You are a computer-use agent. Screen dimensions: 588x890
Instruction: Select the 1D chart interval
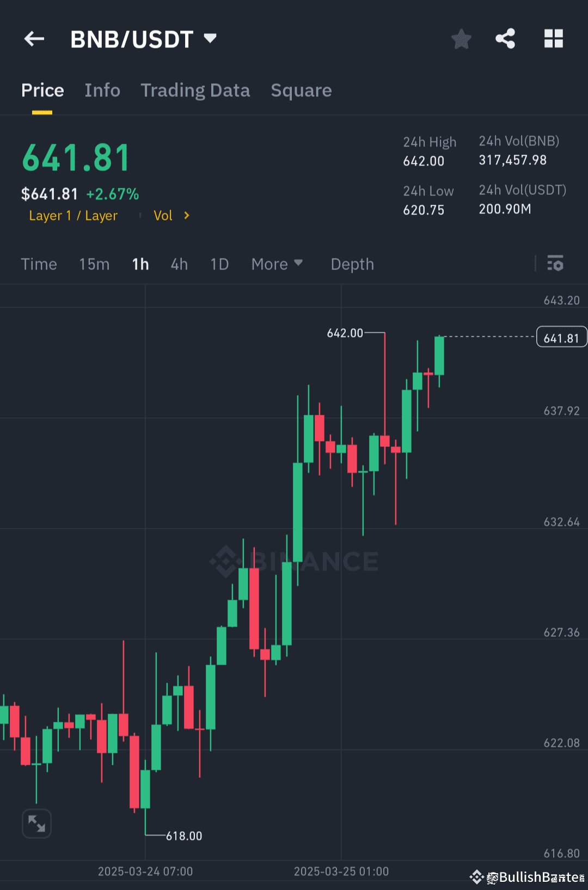click(x=219, y=264)
